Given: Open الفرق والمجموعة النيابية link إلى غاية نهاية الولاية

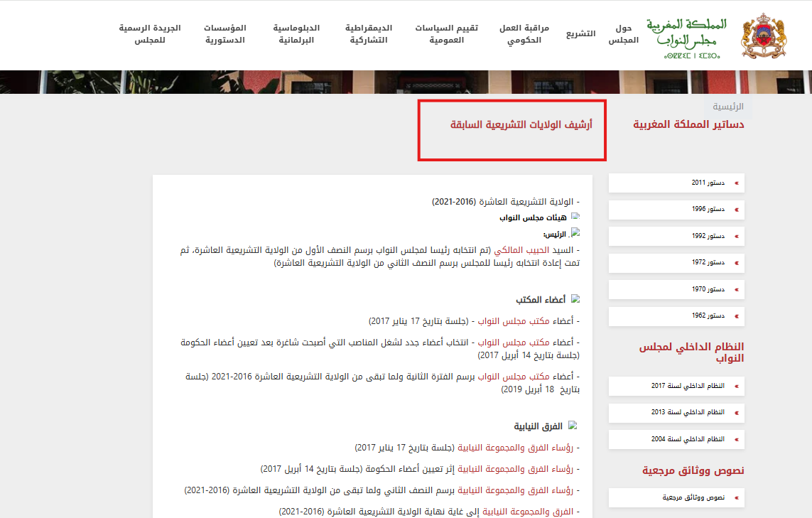Looking at the screenshot, I should pyautogui.click(x=528, y=512).
